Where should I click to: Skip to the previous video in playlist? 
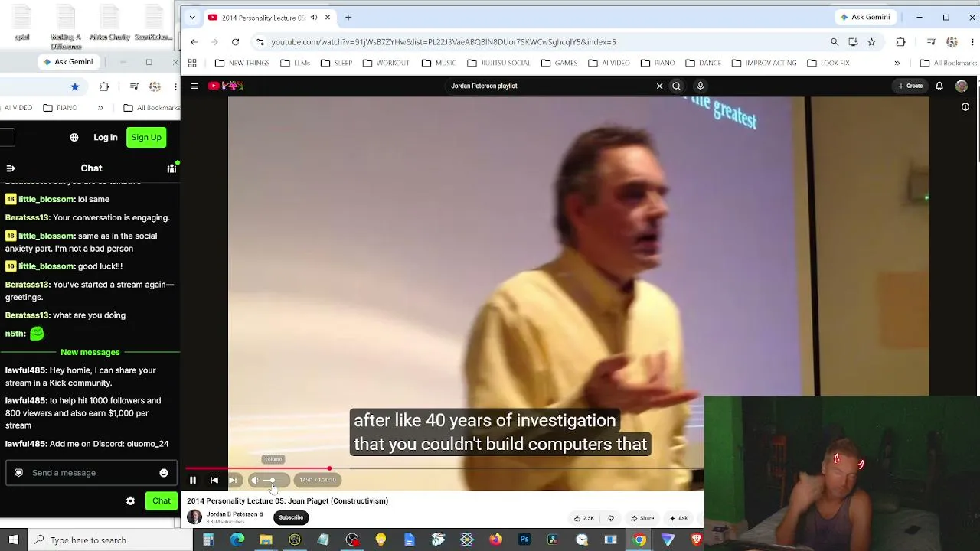[x=214, y=480]
